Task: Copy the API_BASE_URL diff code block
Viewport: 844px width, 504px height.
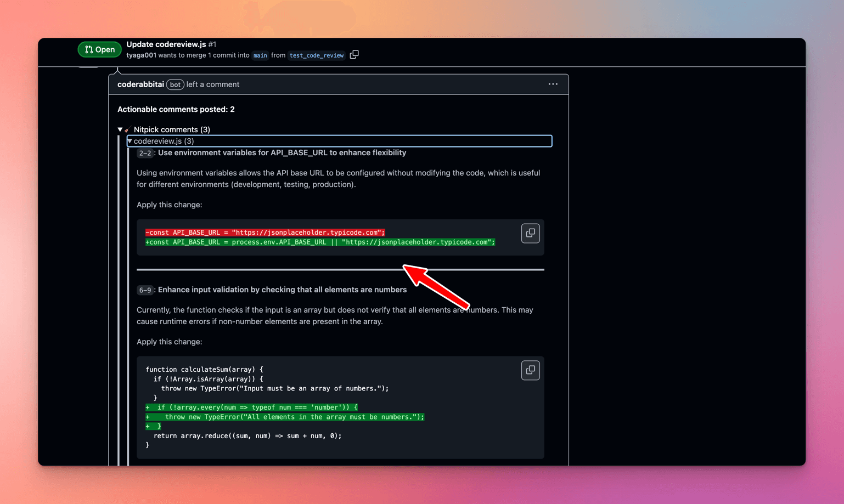Action: click(x=530, y=233)
